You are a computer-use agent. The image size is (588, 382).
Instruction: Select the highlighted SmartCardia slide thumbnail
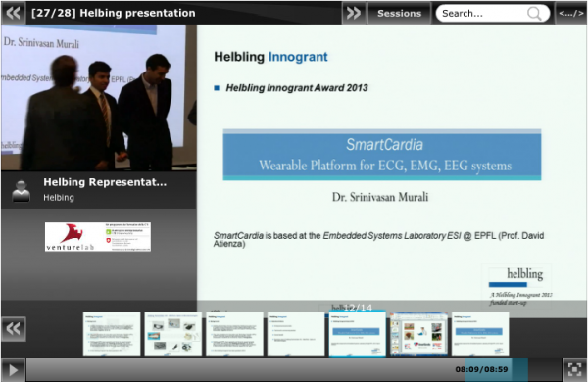[x=358, y=334]
